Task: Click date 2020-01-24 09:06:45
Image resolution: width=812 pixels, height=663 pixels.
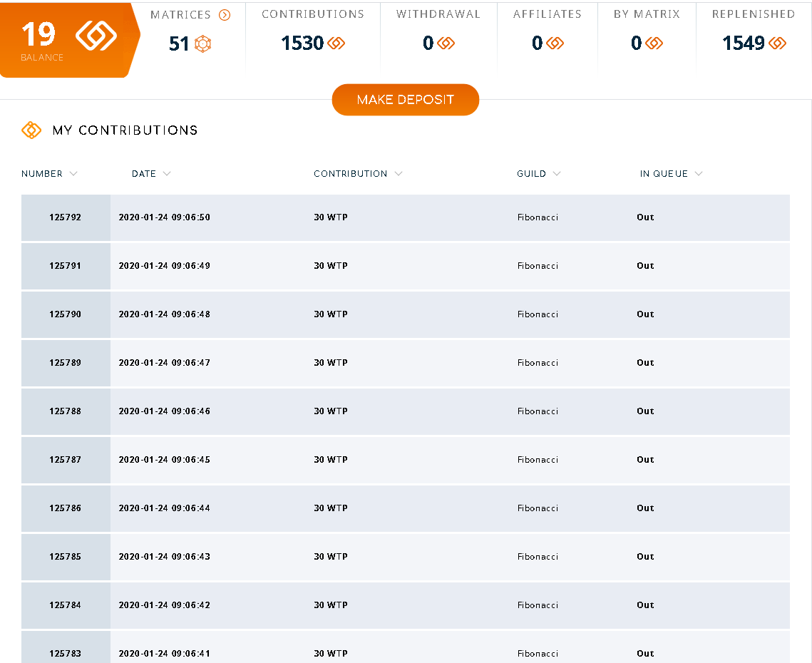Action: coord(164,460)
